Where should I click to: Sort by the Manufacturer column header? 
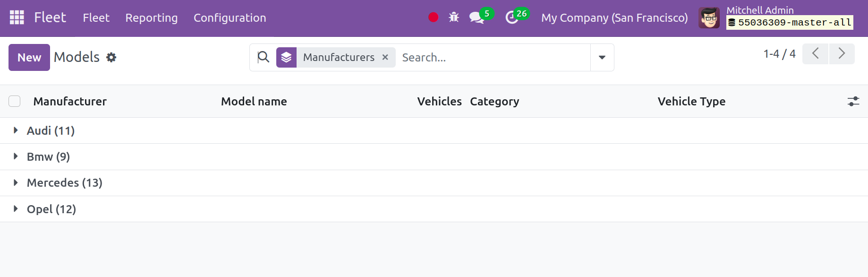pos(70,101)
